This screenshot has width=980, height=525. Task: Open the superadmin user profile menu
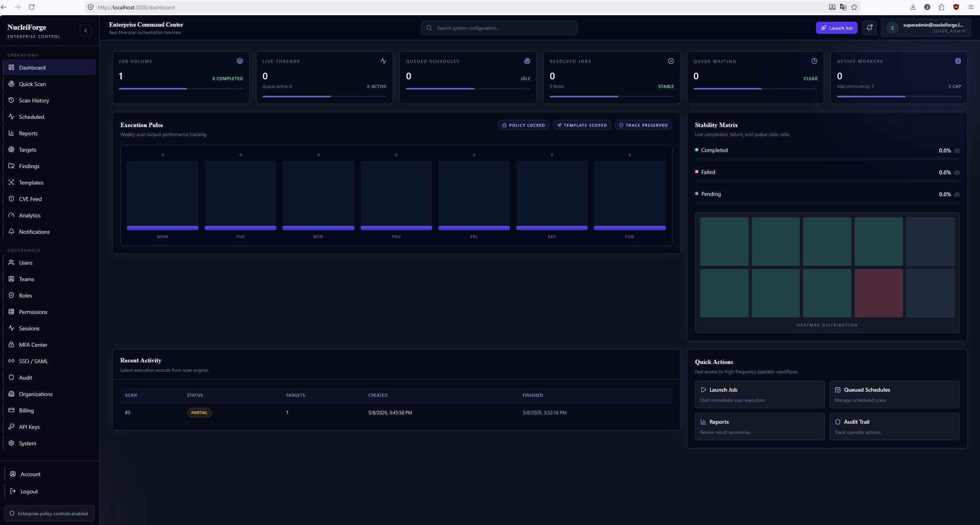(926, 28)
